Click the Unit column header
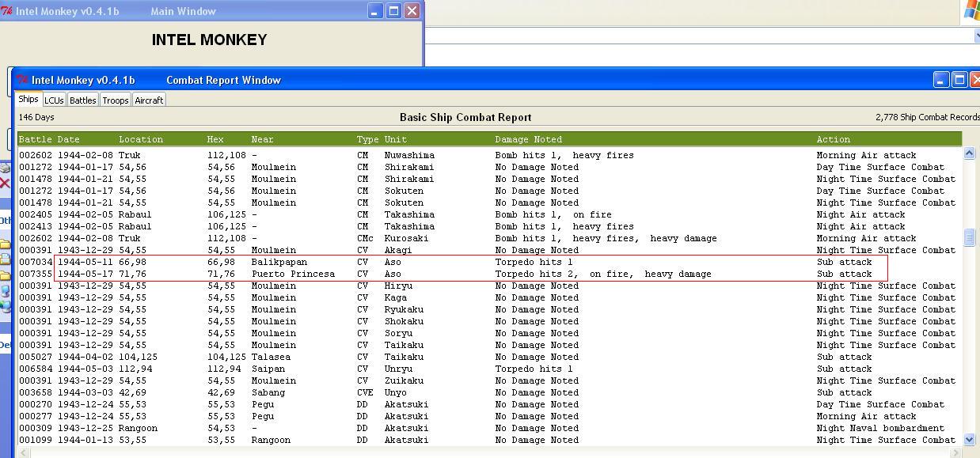Screen dimensions: 980x458 pyautogui.click(x=395, y=139)
